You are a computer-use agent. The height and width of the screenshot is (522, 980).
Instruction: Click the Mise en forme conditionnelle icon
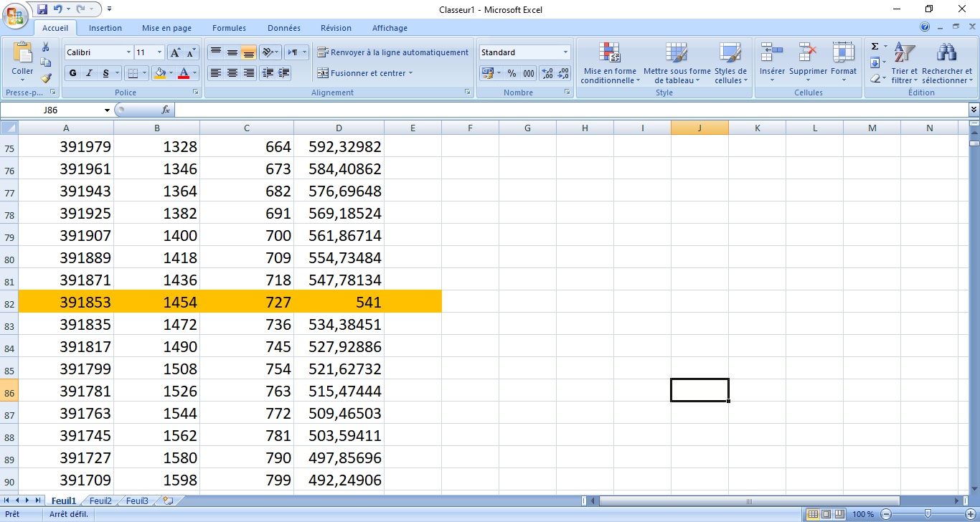point(609,54)
